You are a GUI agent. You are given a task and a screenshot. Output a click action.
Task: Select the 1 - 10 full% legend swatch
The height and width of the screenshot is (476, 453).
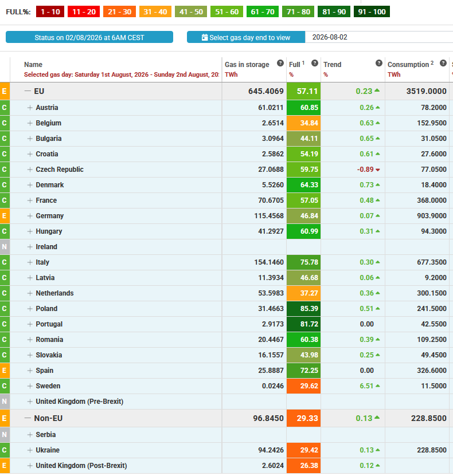(50, 12)
